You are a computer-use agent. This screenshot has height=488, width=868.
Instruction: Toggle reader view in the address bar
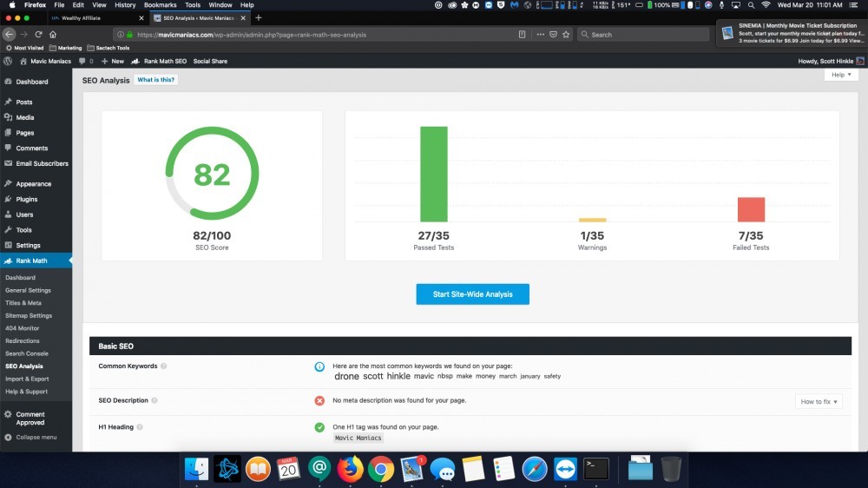point(522,35)
